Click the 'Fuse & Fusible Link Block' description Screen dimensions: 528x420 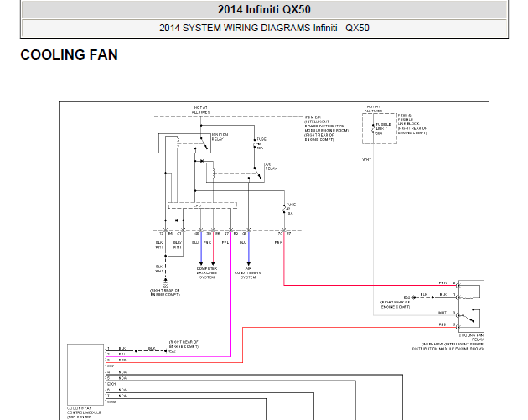coord(412,124)
